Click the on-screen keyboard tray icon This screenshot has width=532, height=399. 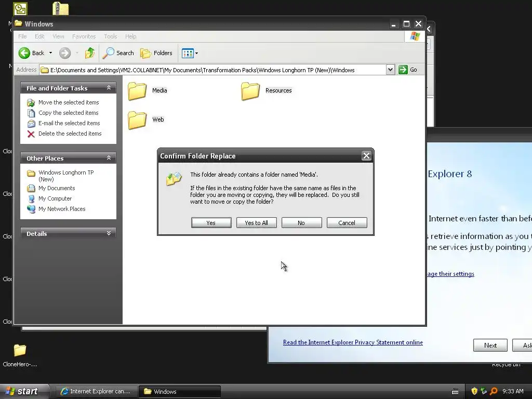[x=455, y=392]
